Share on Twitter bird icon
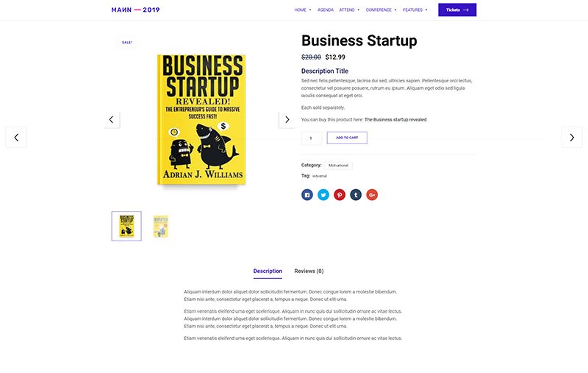The width and height of the screenshot is (588, 373). click(323, 195)
